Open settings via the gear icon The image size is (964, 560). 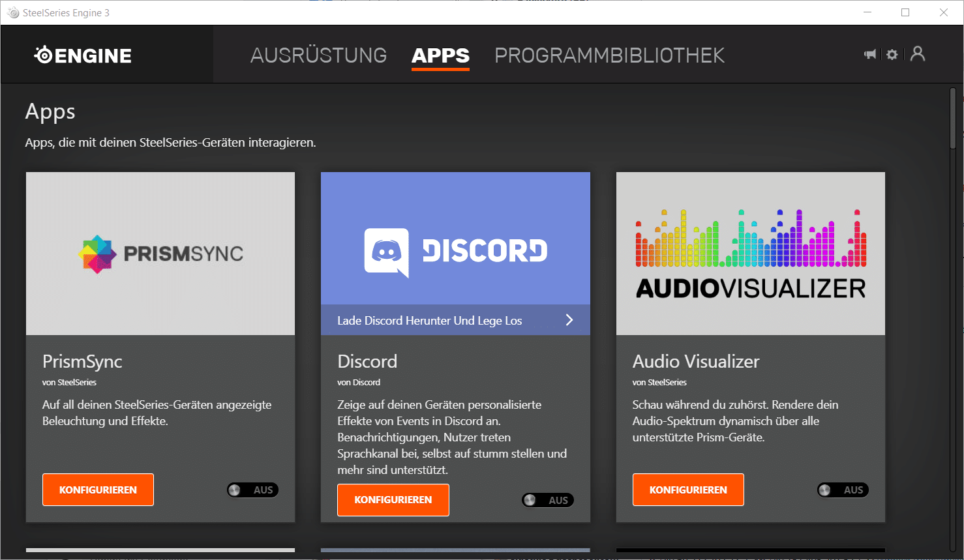892,54
